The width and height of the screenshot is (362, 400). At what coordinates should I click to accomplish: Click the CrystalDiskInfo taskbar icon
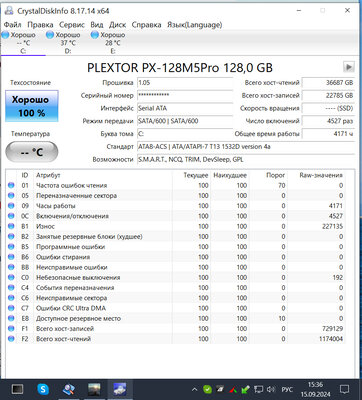[x=119, y=389]
